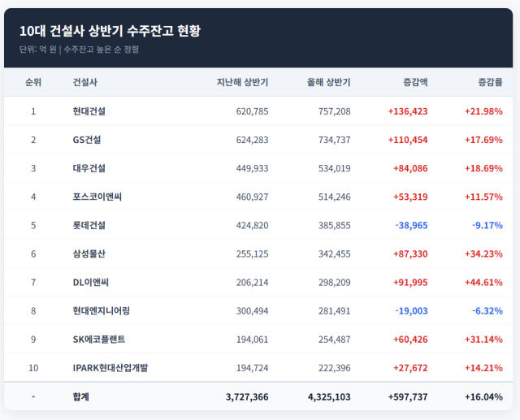Click the +87,330 change amount
Image resolution: width=520 pixels, height=420 pixels.
(x=410, y=253)
